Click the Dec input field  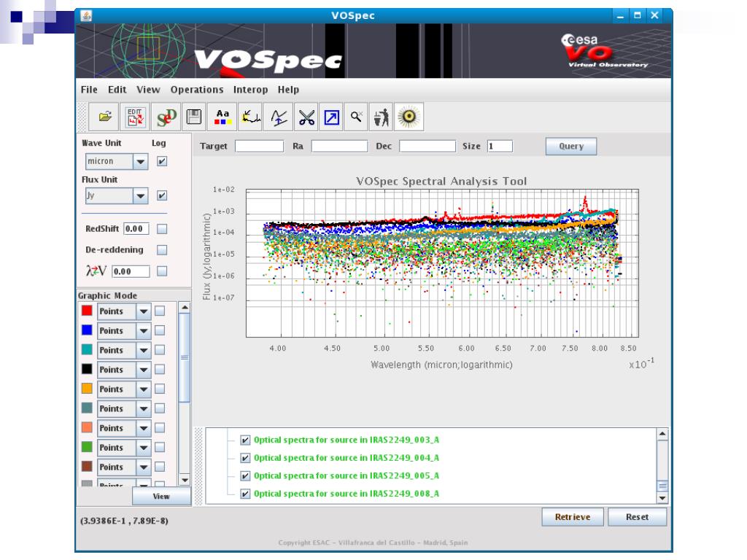pos(427,146)
